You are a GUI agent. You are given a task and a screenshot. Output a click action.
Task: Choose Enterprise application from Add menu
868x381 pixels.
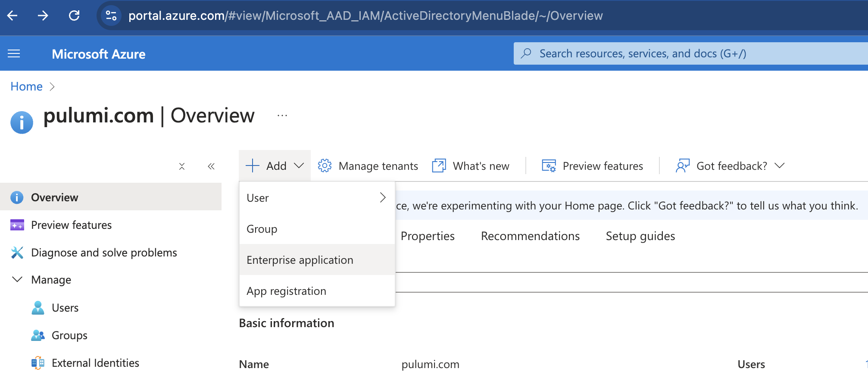click(317, 260)
